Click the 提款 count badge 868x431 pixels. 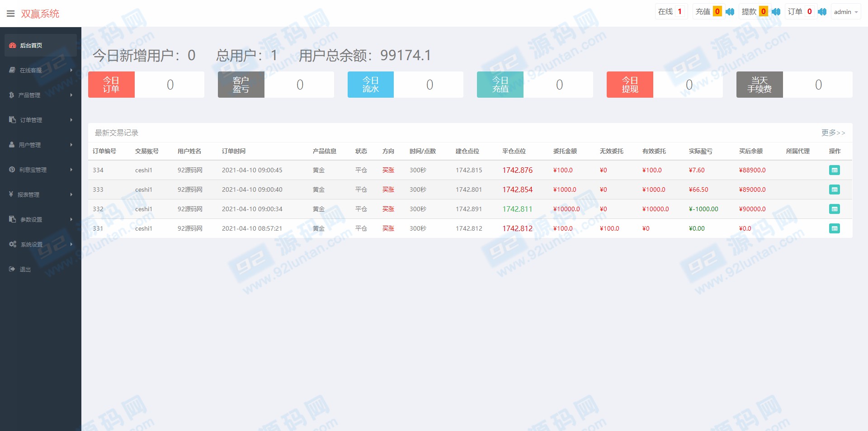(x=764, y=12)
